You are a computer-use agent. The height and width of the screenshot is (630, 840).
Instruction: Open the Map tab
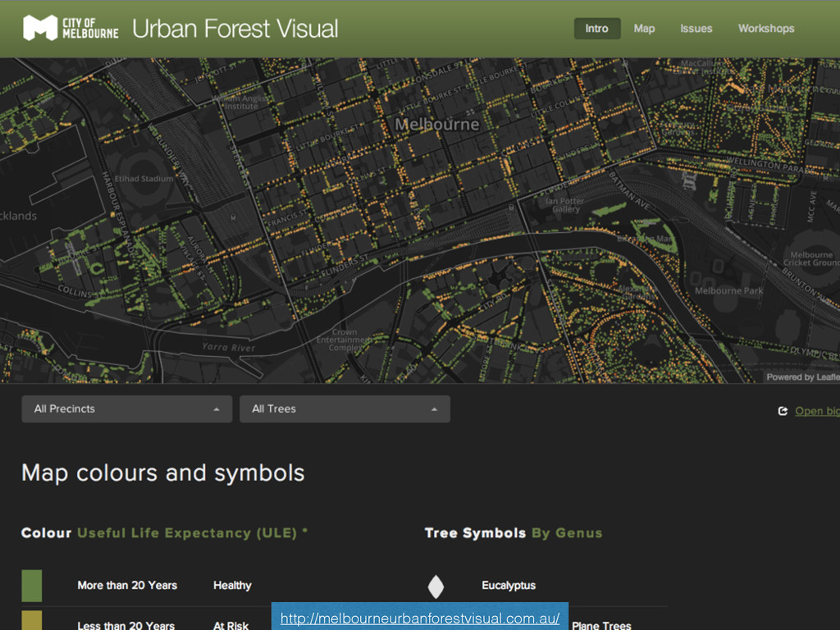pos(644,29)
